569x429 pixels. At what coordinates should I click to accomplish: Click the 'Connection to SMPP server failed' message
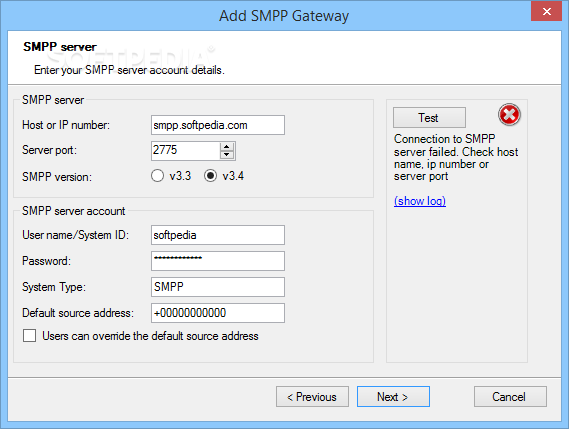coord(456,158)
